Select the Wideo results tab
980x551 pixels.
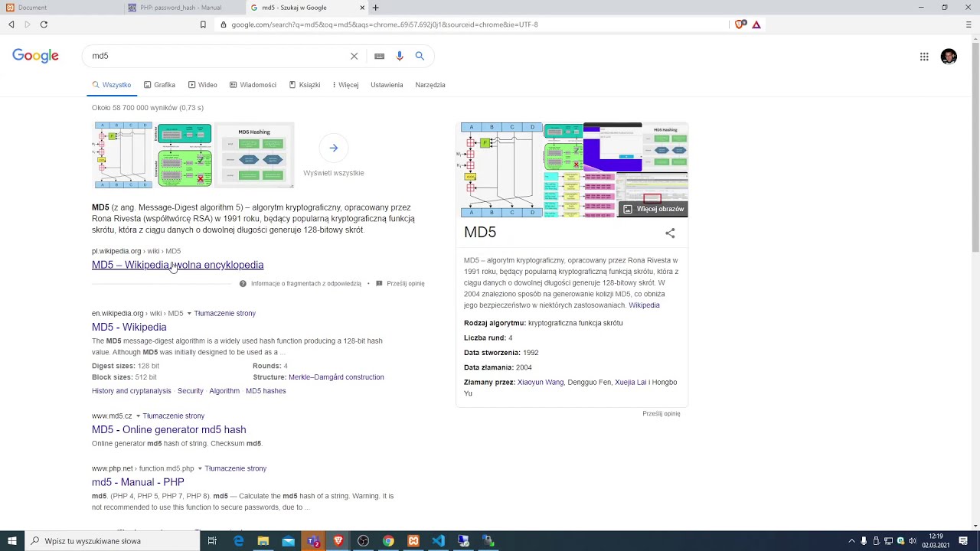pos(203,85)
